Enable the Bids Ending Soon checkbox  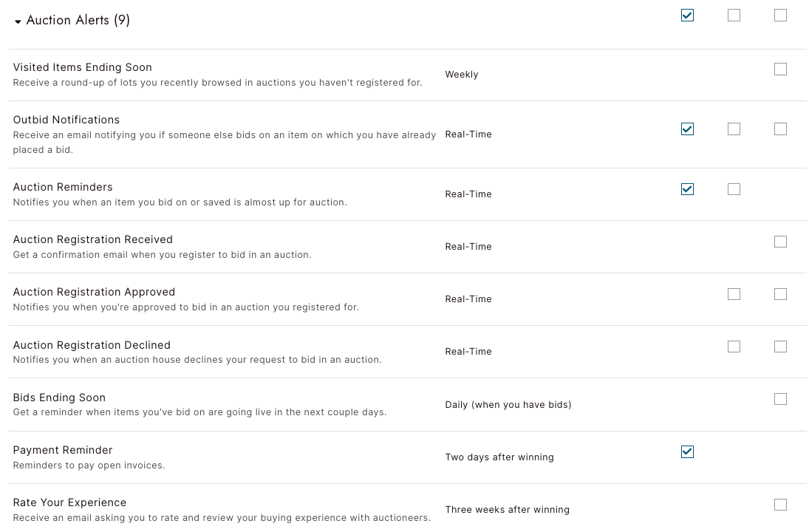tap(780, 399)
